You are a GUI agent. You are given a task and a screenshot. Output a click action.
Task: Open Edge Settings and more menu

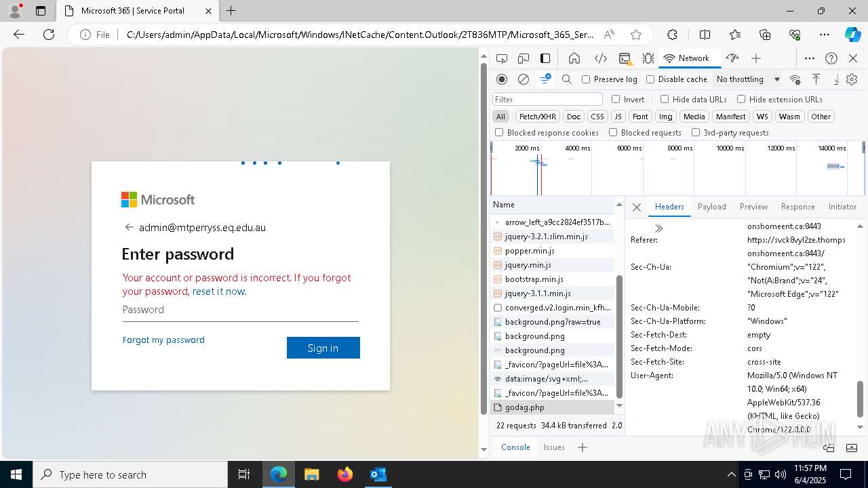tap(825, 35)
